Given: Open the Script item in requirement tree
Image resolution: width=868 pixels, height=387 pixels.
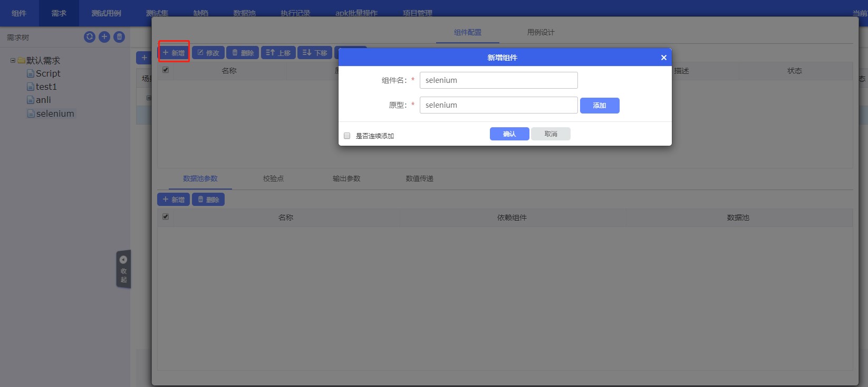Looking at the screenshot, I should click(48, 73).
